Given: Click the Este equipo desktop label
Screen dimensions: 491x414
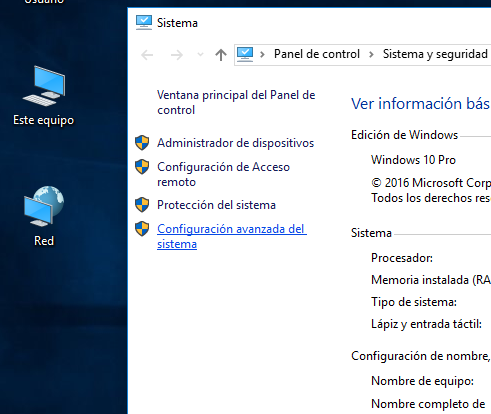Looking at the screenshot, I should point(43,120).
